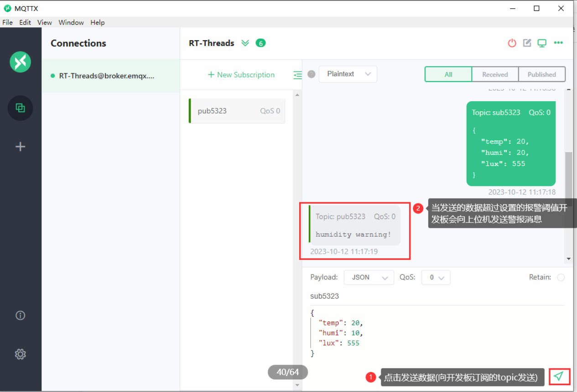Create a new connection with the plus icon
The height and width of the screenshot is (392, 577).
[x=20, y=146]
